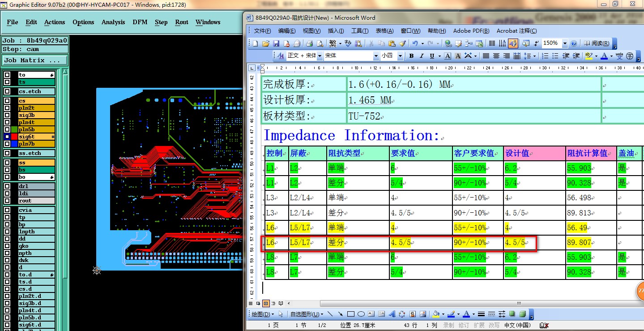Click table cell containing 89.807
The width and height of the screenshot is (644, 331).
[591, 243]
